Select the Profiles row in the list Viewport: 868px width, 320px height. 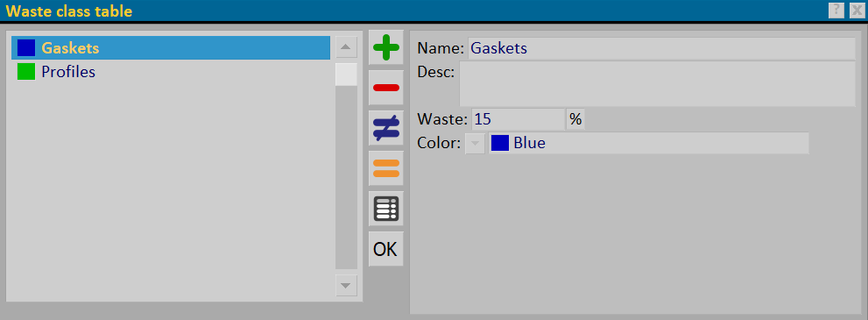pyautogui.click(x=171, y=72)
